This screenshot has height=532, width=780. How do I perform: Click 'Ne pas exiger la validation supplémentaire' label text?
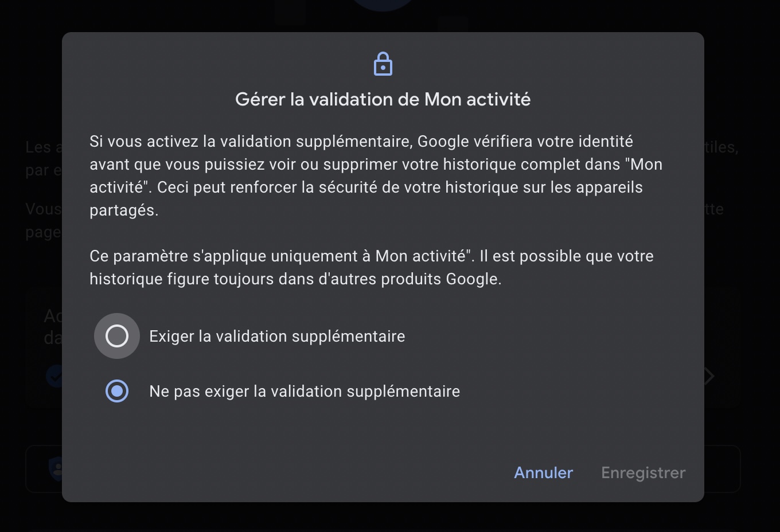tap(305, 391)
